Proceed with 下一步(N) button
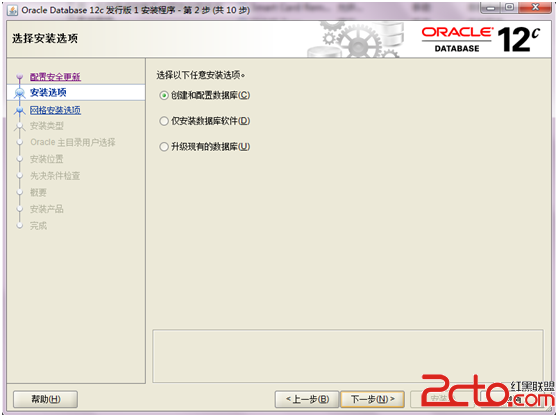 point(372,399)
